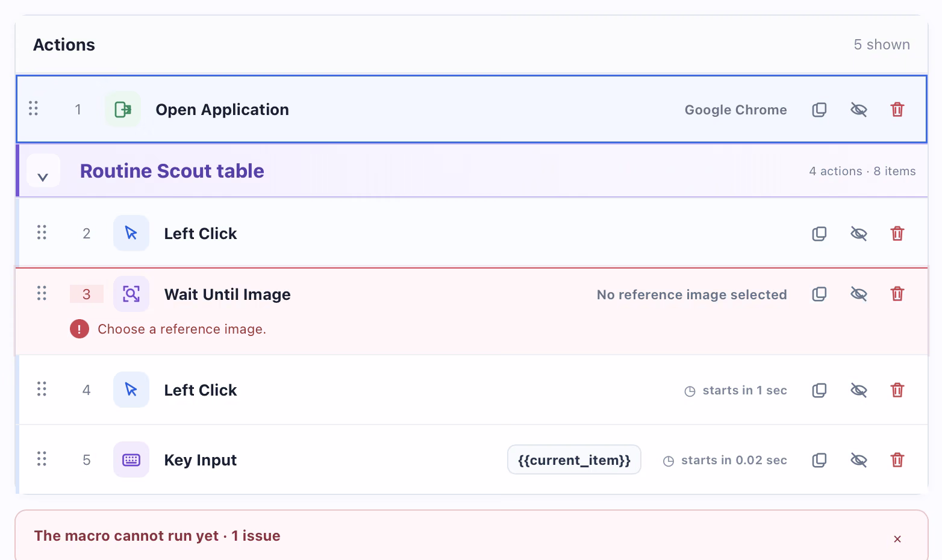Grab the drag handle of Key Input row
The image size is (942, 560).
(42, 459)
